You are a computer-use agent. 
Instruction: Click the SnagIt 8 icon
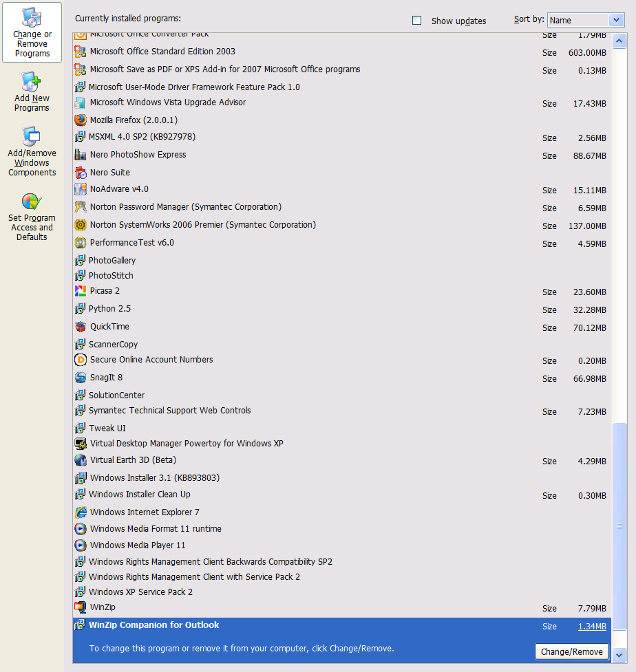(81, 378)
